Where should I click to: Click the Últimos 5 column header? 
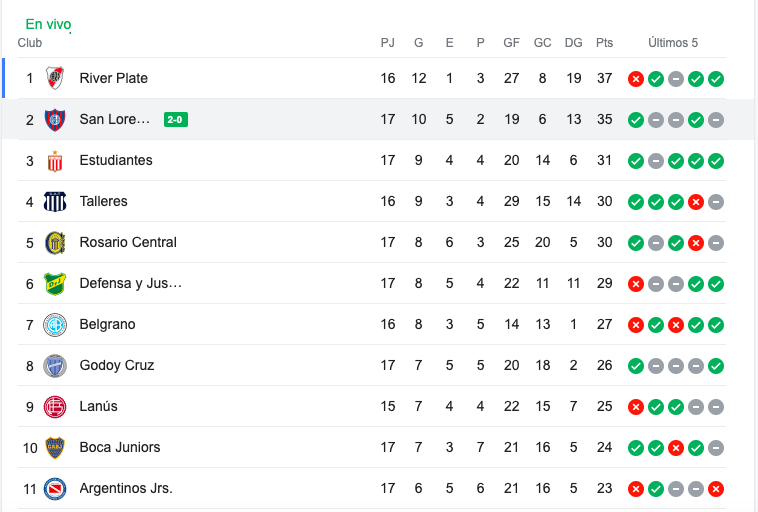673,43
